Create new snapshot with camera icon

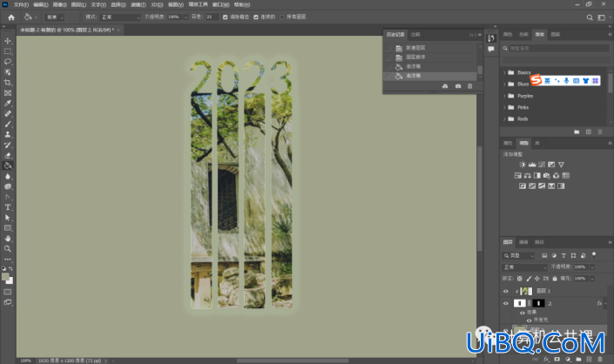tap(458, 86)
